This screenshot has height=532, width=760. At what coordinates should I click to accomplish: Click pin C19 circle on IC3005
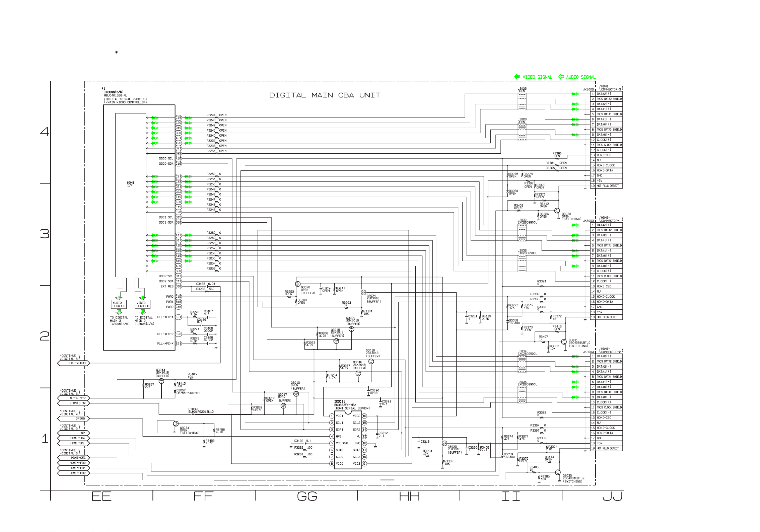[179, 118]
